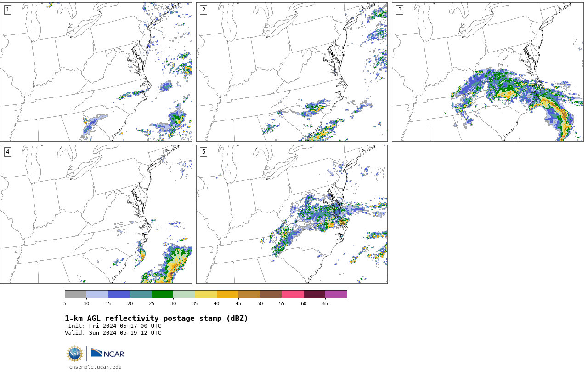The width and height of the screenshot is (588, 372).
Task: Click the colorbar tick label 35
Action: [x=195, y=303]
